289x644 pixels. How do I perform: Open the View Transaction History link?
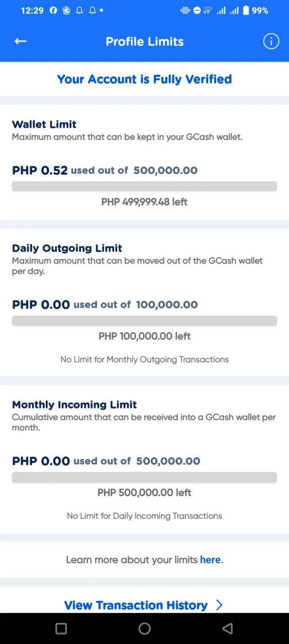[136, 605]
